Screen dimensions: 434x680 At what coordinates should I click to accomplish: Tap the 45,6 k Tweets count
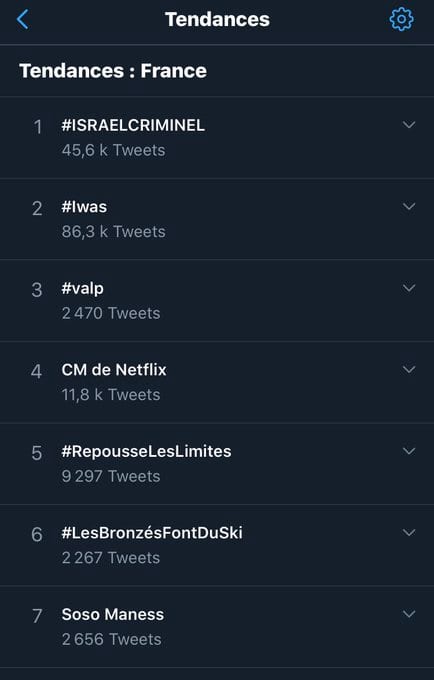click(x=114, y=150)
